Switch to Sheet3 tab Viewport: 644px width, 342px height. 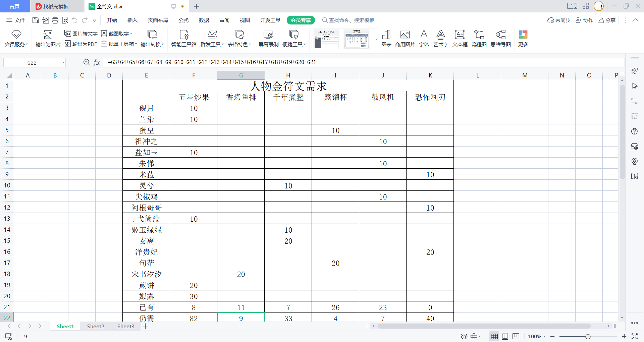[126, 326]
